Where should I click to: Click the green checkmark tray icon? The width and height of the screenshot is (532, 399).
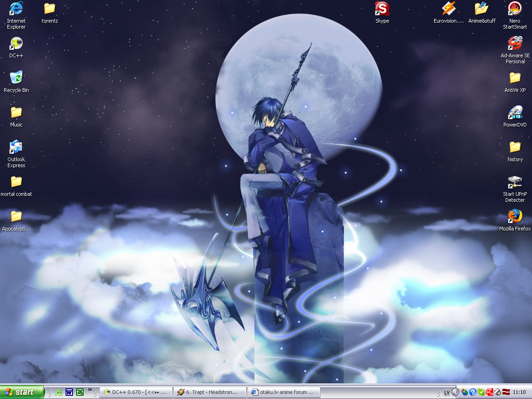point(481,392)
